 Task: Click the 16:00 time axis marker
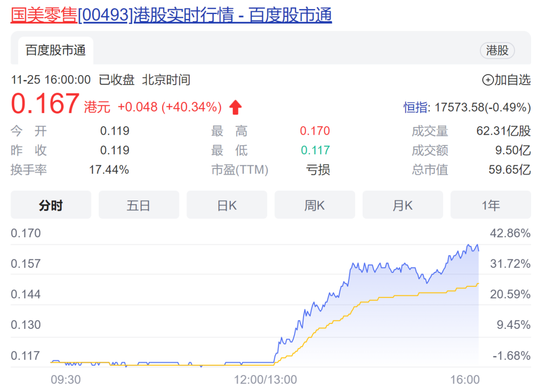[465, 379]
